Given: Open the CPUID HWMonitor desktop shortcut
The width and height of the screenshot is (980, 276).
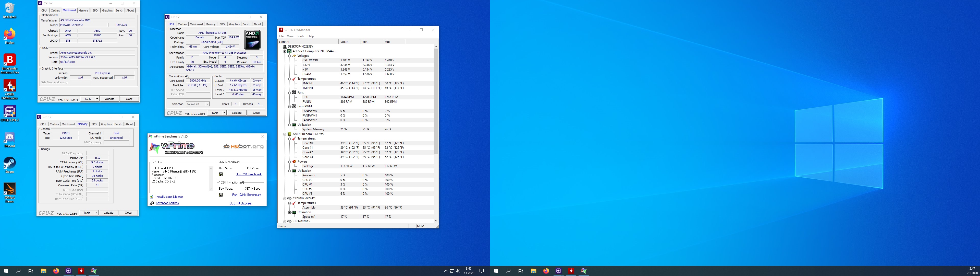Looking at the screenshot, I should [9, 89].
